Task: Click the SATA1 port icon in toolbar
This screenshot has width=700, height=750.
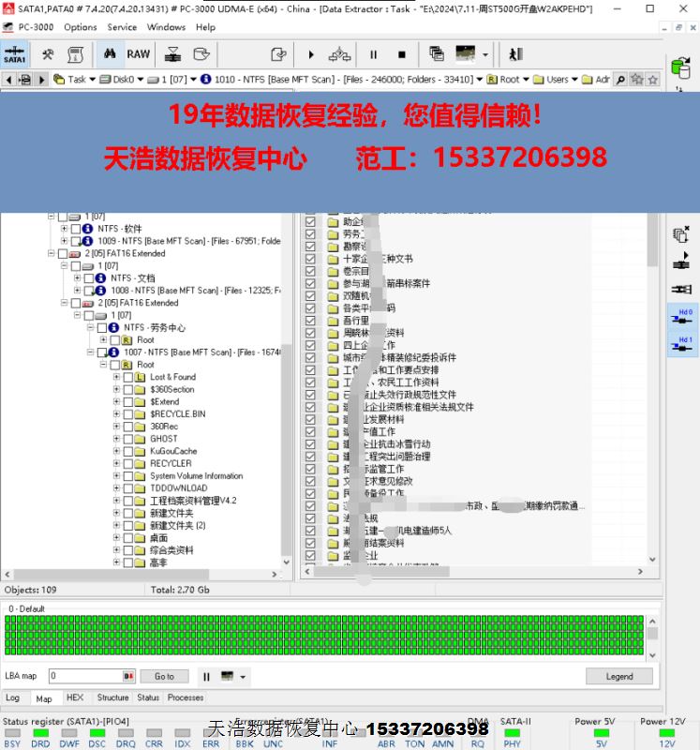Action: coord(15,54)
